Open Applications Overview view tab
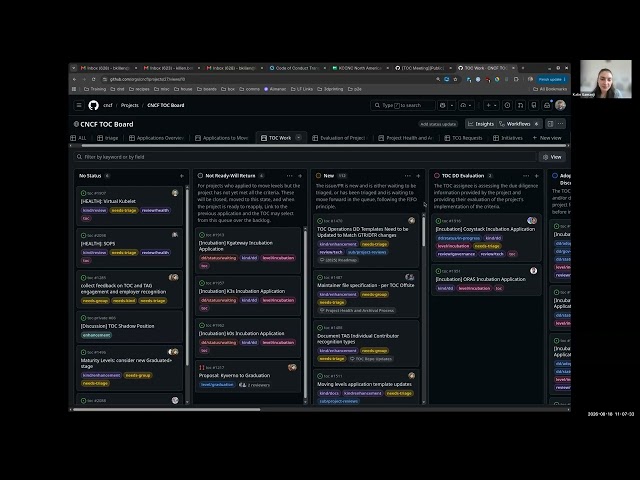 point(156,138)
